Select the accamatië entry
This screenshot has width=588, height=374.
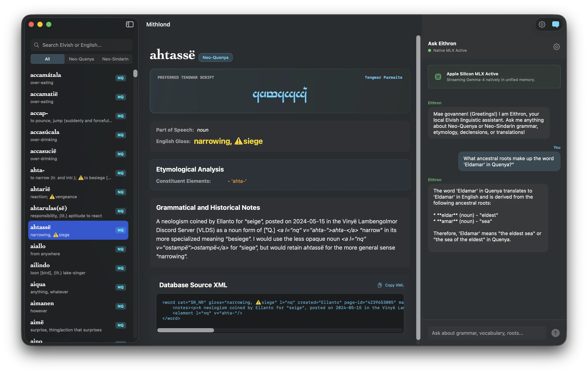78,97
